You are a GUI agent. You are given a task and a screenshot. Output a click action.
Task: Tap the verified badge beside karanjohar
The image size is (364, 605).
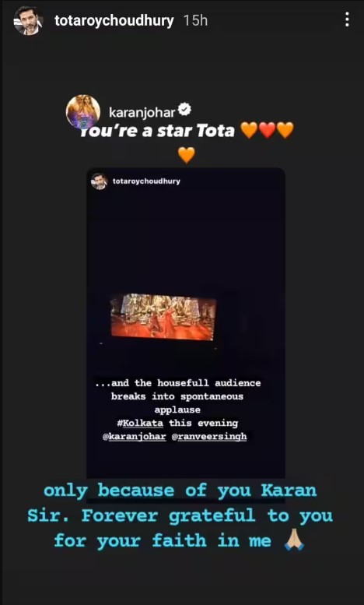click(186, 111)
